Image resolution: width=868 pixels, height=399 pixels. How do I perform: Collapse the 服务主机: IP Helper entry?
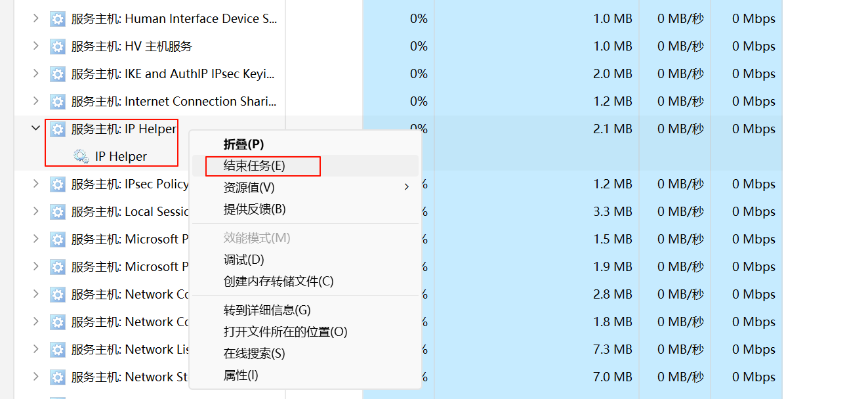35,128
